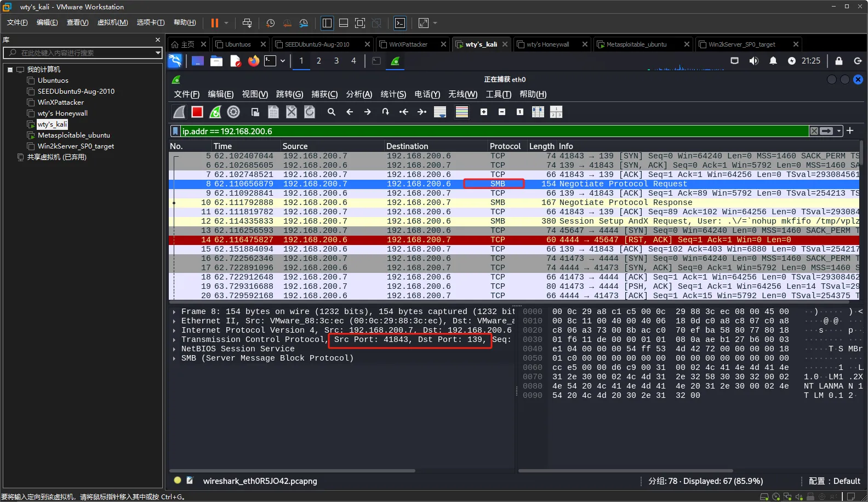Viewport: 868px width, 502px height.
Task: Open VMware power options dropdown
Action: (x=226, y=23)
